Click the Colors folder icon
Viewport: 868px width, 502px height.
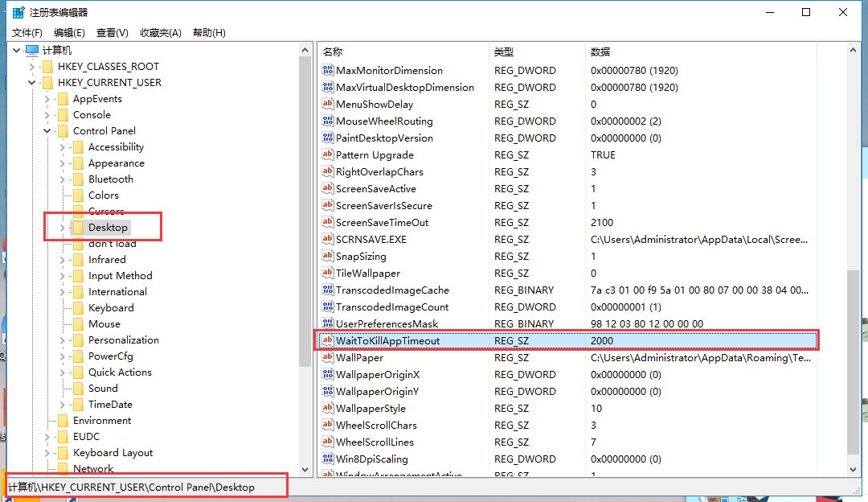pos(79,195)
